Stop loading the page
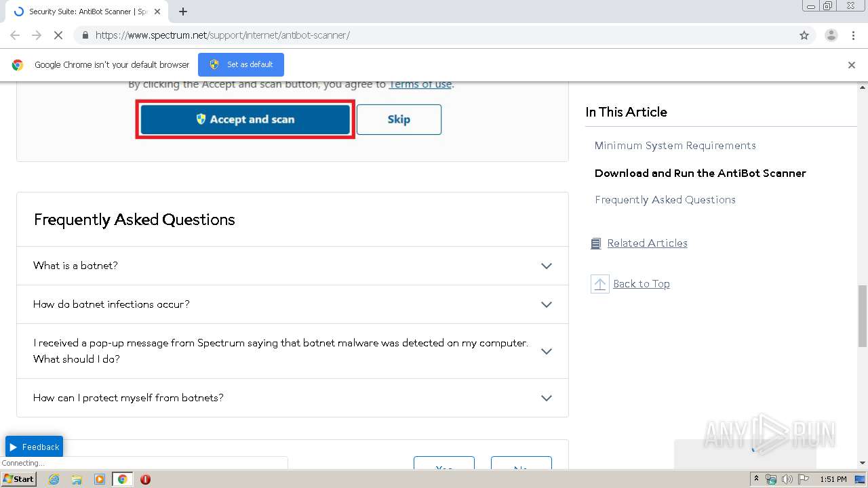 point(58,35)
